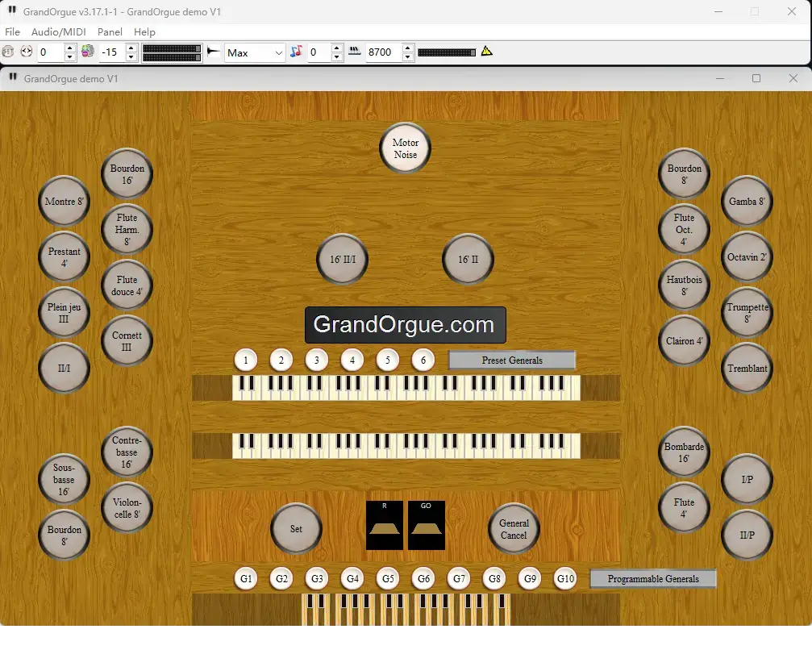Screen dimensions: 812x650
Task: Click the volume icon next to -15
Action: (x=88, y=52)
